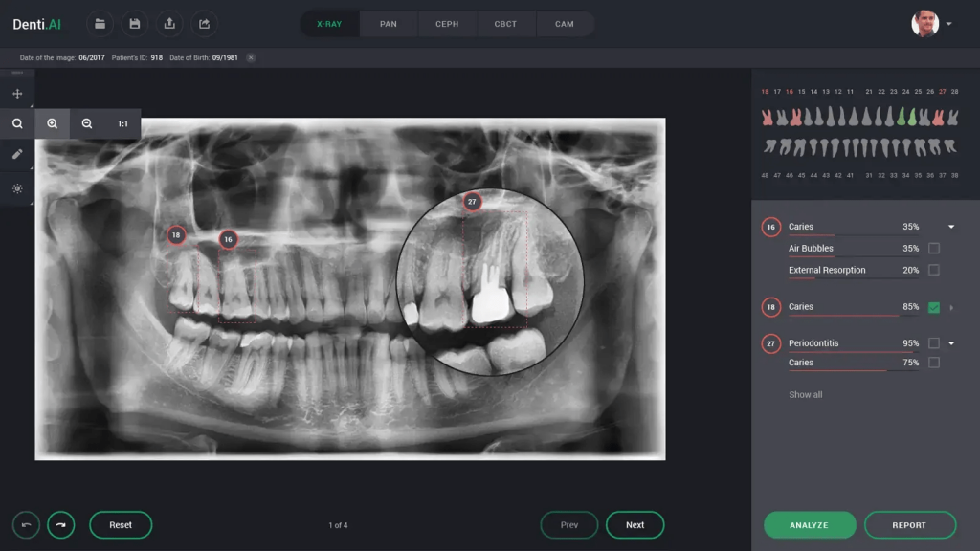Open the Brightness adjustment tool
Viewport: 980px width, 551px height.
[18, 188]
